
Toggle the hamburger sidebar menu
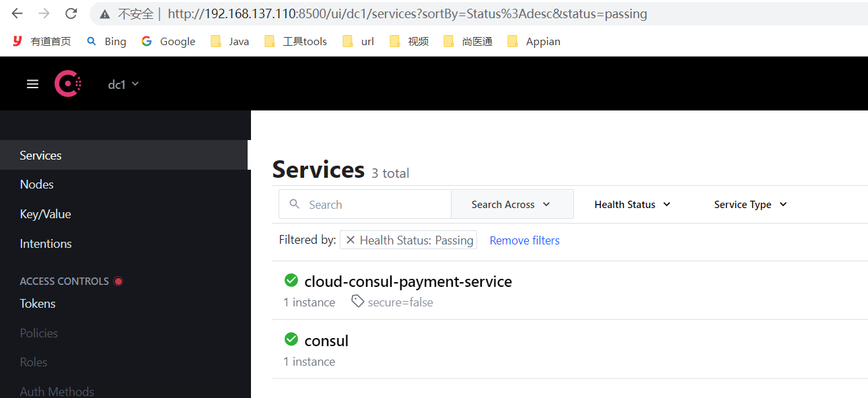32,84
